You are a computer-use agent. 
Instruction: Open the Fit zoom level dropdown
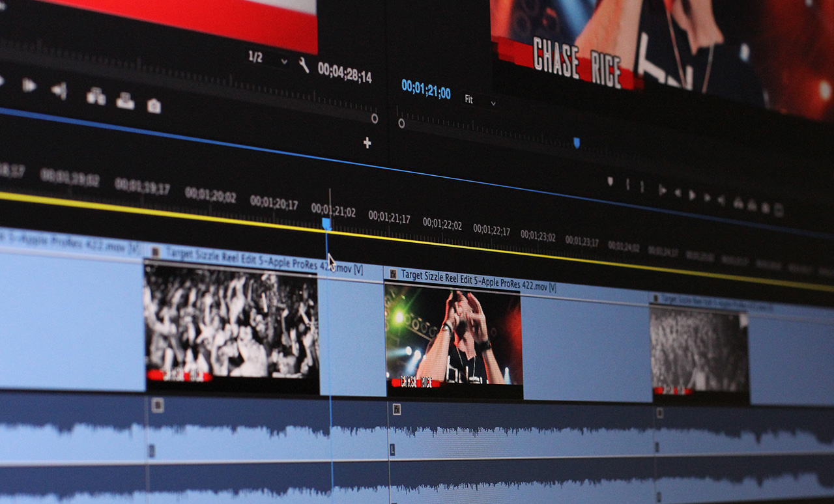(480, 100)
